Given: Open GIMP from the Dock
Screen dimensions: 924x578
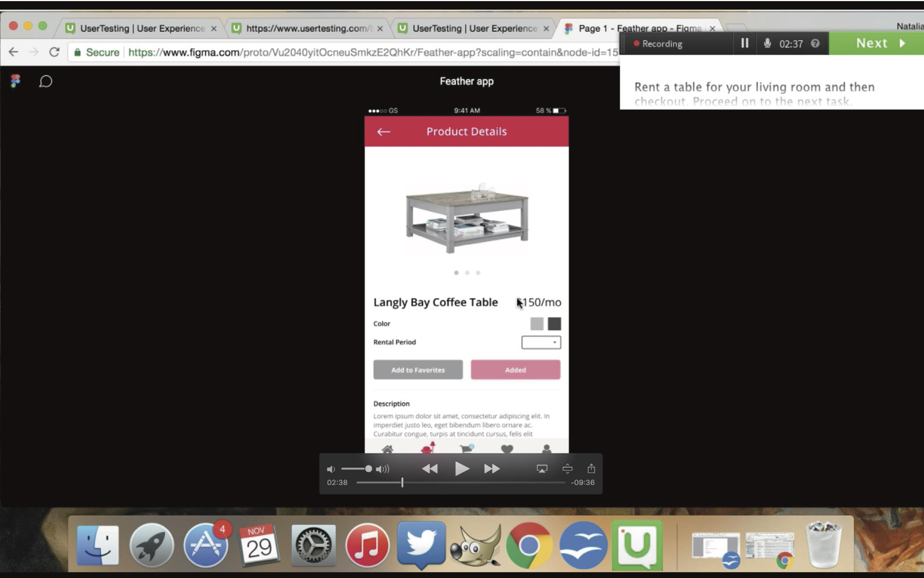Looking at the screenshot, I should 475,545.
